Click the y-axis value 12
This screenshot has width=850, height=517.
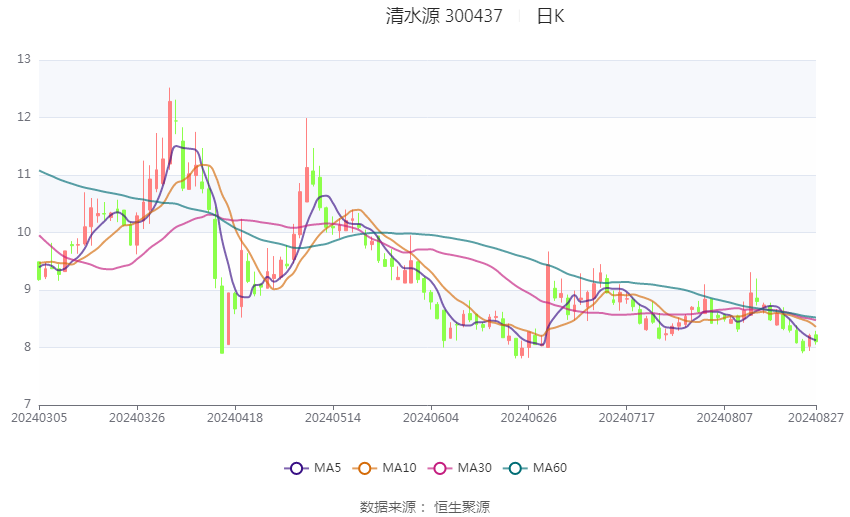pos(24,117)
